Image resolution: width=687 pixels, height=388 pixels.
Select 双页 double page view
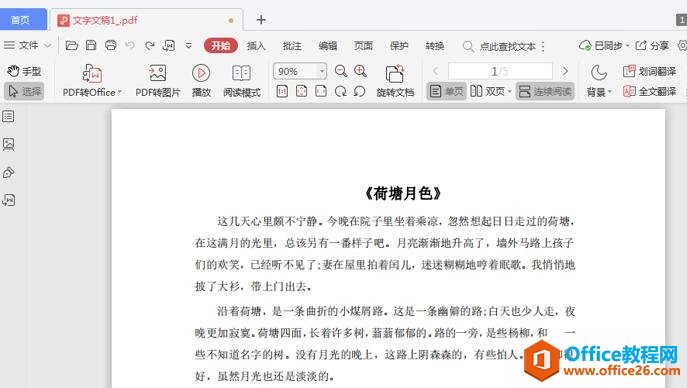coord(487,91)
